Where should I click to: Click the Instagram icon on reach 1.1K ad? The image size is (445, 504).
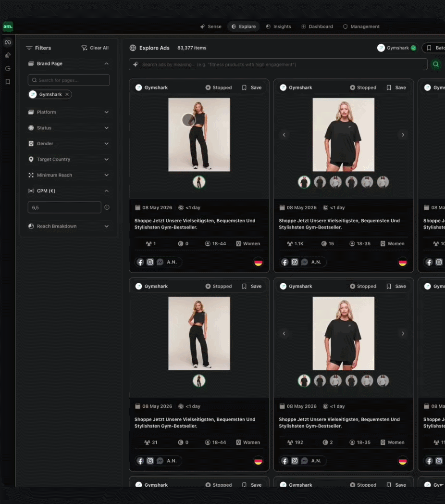tap(295, 262)
